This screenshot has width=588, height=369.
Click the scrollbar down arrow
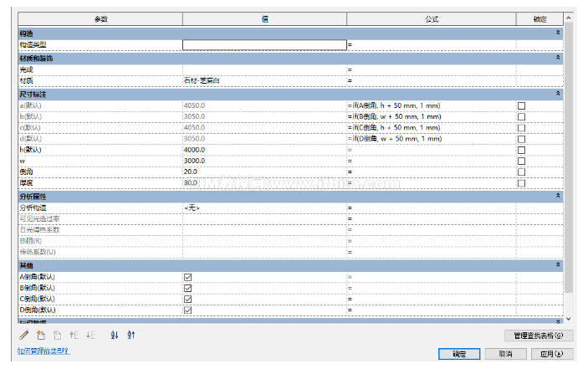[569, 319]
